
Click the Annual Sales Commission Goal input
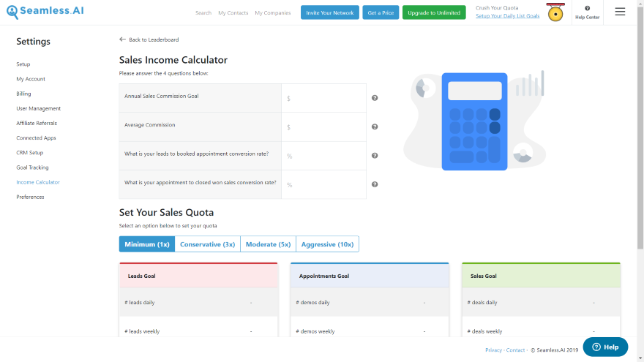(323, 98)
